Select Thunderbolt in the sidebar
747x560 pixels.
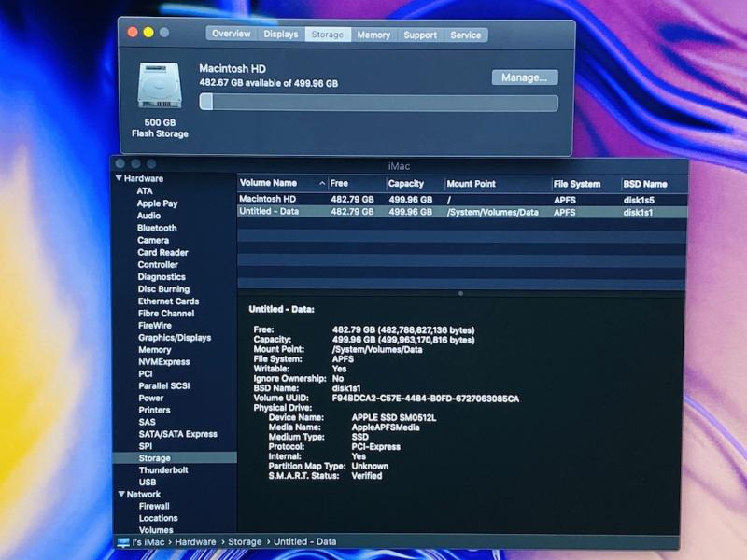click(x=163, y=470)
